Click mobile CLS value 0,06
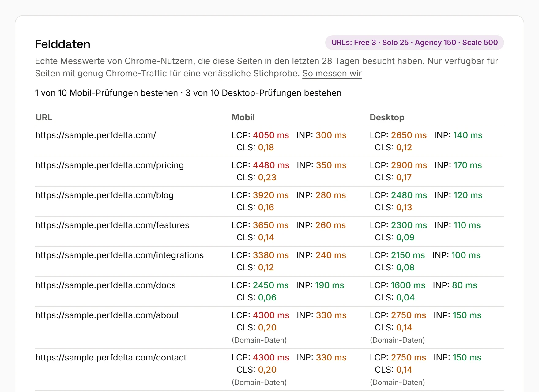 click(x=267, y=297)
